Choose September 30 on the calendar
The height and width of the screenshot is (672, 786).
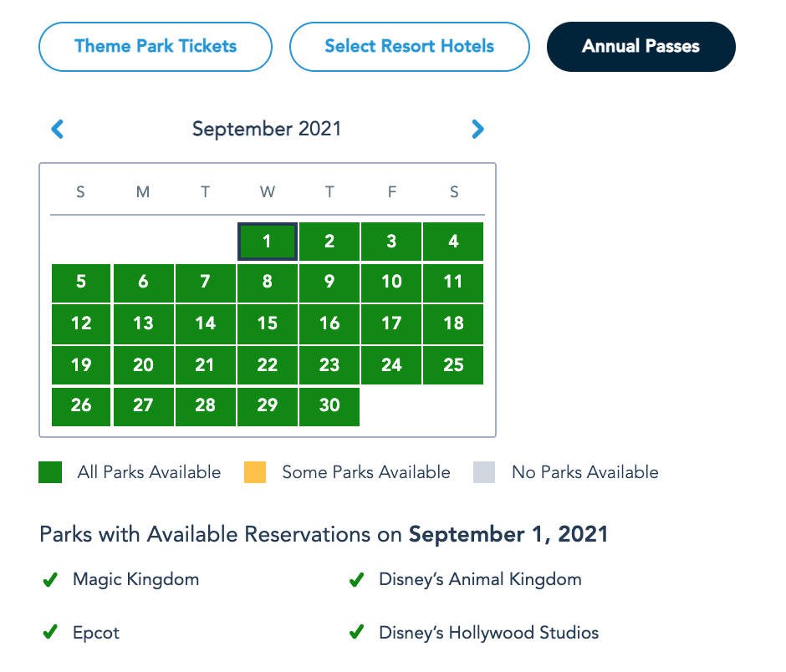coord(329,405)
